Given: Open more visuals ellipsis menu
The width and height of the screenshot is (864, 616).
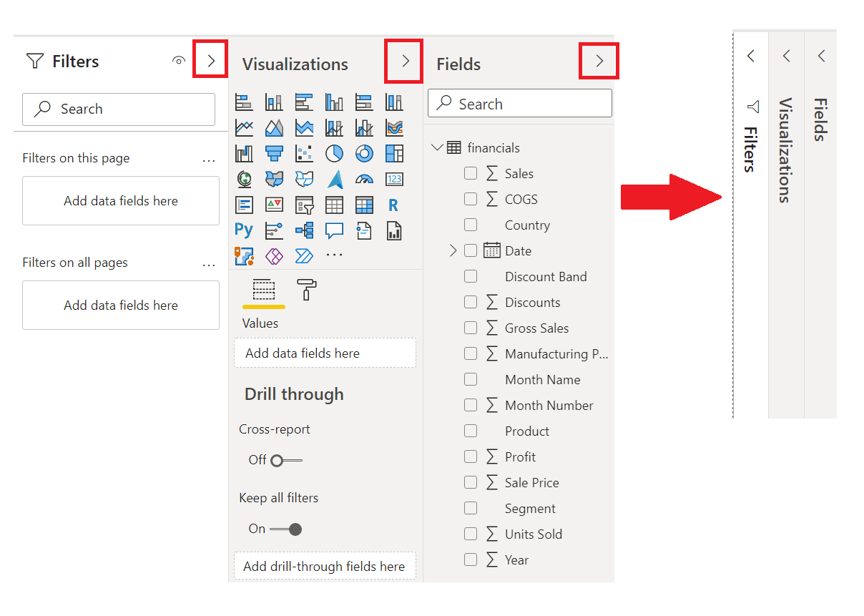Looking at the screenshot, I should click(x=334, y=255).
